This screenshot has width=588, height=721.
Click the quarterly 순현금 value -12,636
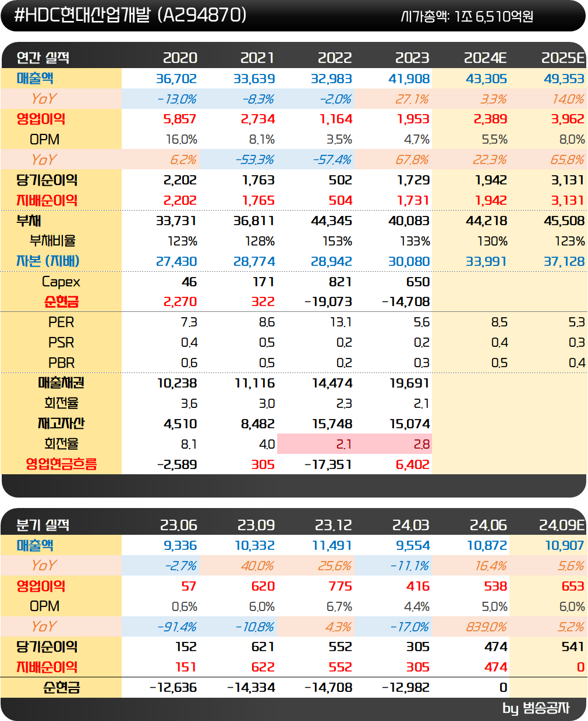[x=173, y=687]
